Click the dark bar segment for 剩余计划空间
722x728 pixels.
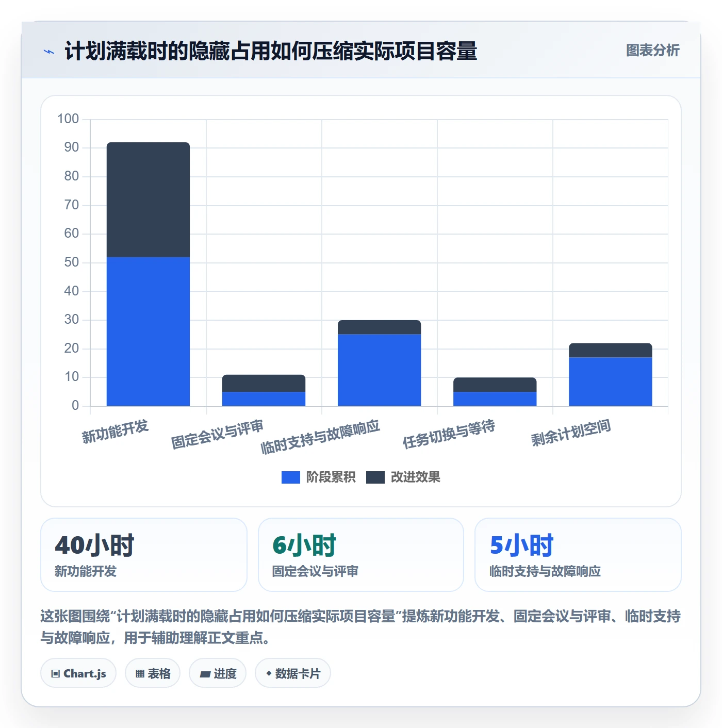(610, 350)
